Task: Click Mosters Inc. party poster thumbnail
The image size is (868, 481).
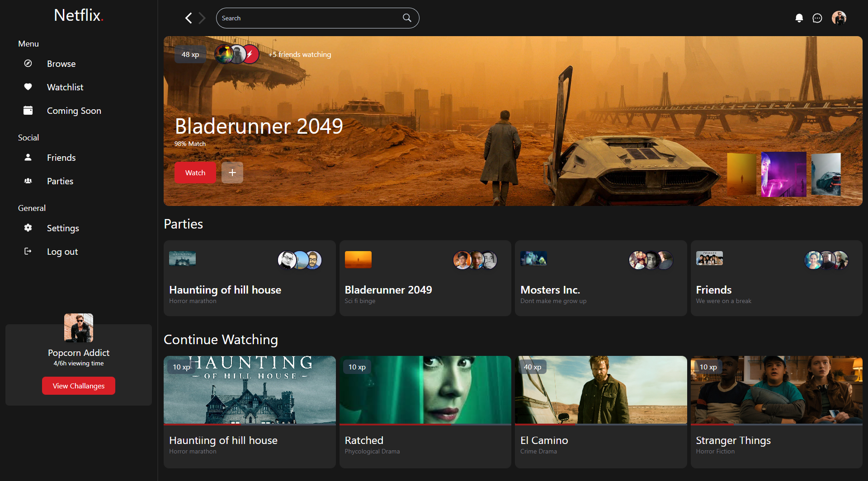Action: coord(533,258)
